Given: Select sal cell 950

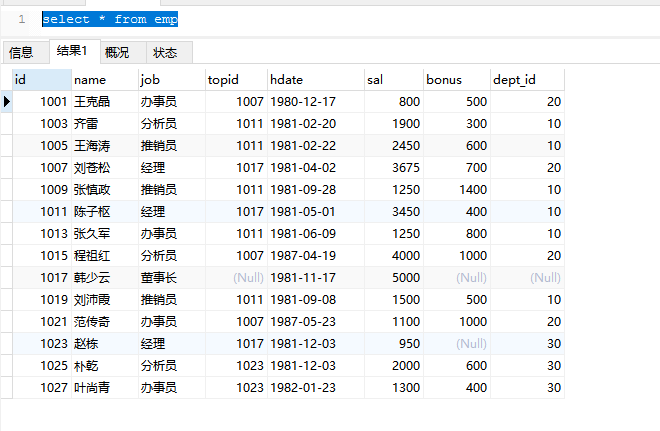Looking at the screenshot, I should (x=394, y=343).
